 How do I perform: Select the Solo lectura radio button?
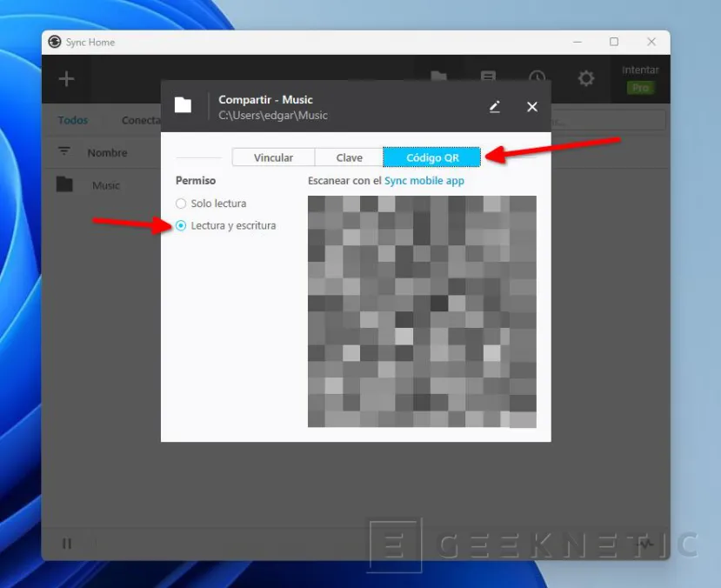pyautogui.click(x=181, y=204)
